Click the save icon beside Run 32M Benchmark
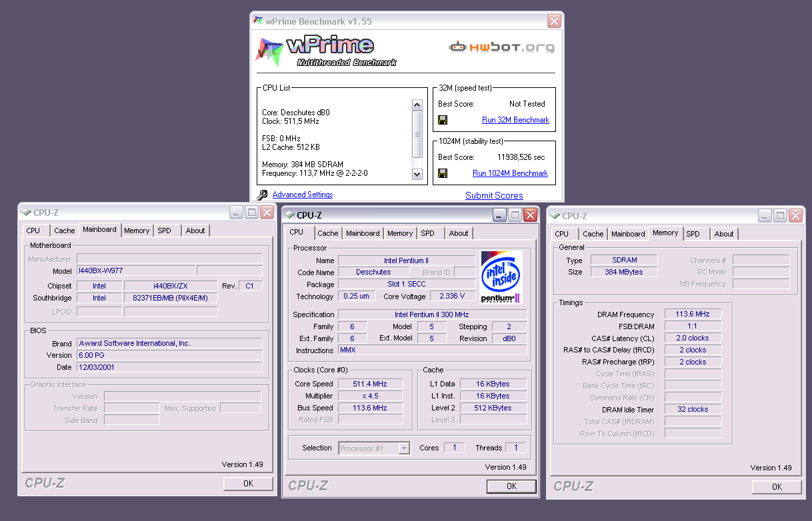This screenshot has height=521, width=812. click(443, 120)
